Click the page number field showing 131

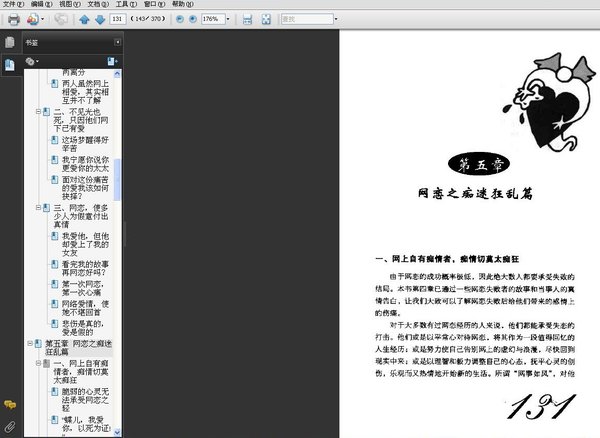(x=118, y=19)
